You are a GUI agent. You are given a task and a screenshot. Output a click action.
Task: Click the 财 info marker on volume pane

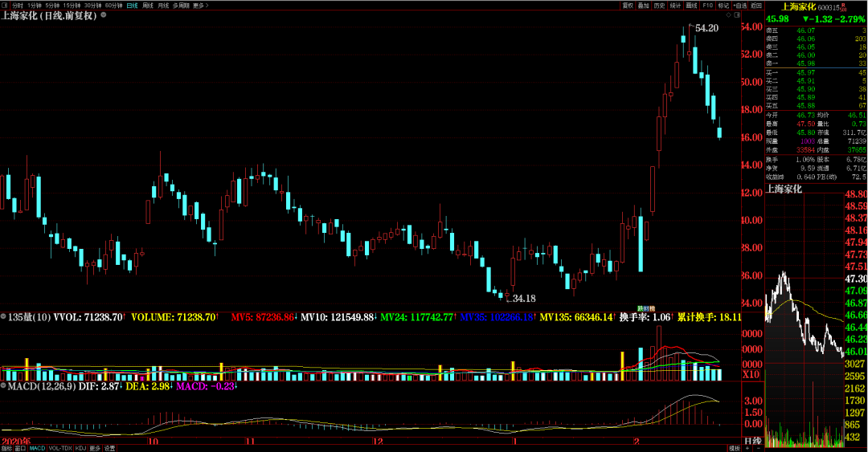[x=645, y=309]
